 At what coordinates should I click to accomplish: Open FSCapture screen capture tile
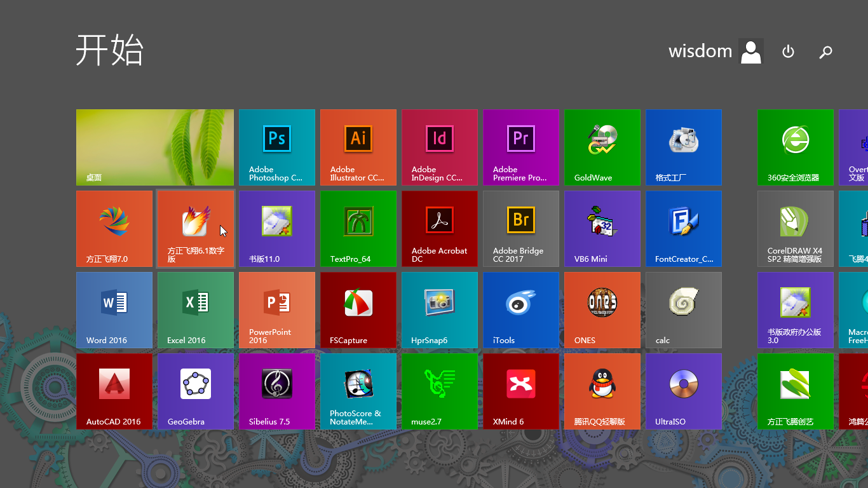coord(358,310)
